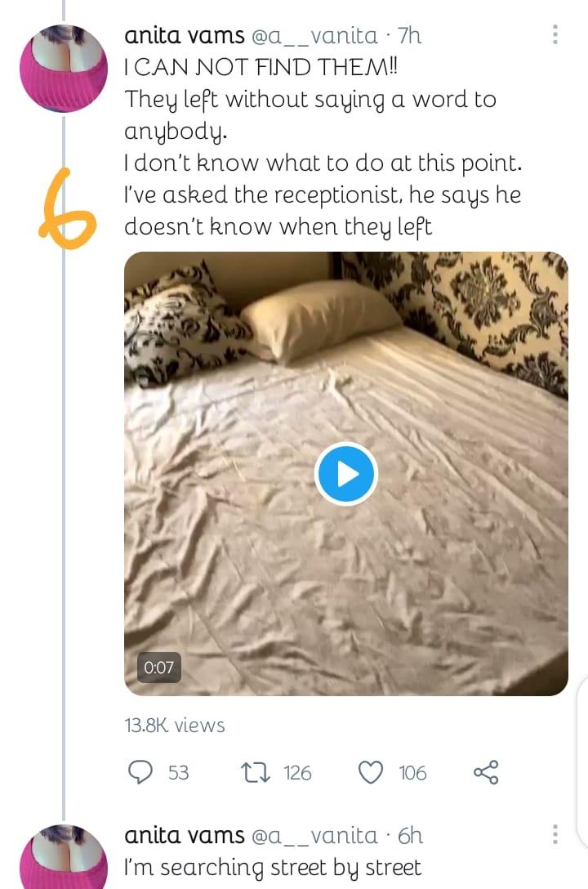The image size is (588, 889).
Task: Open the 6h timestamp link
Action: tap(410, 835)
